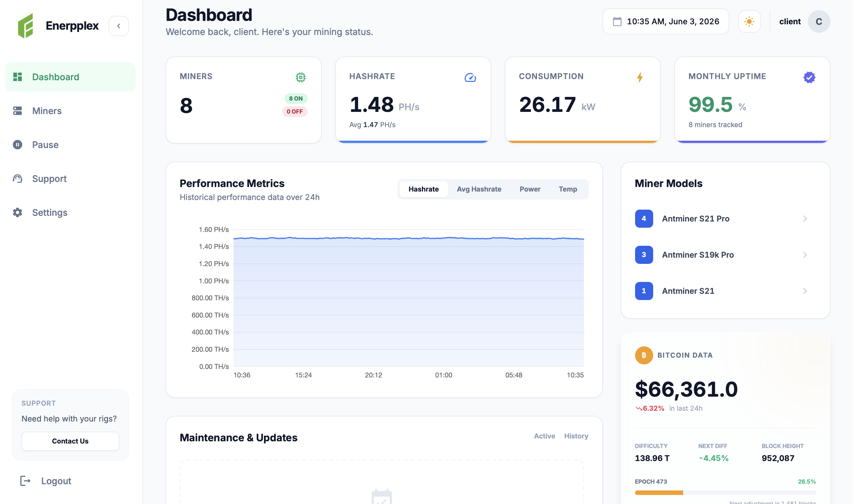Click the hashrate chart line area

click(x=409, y=302)
